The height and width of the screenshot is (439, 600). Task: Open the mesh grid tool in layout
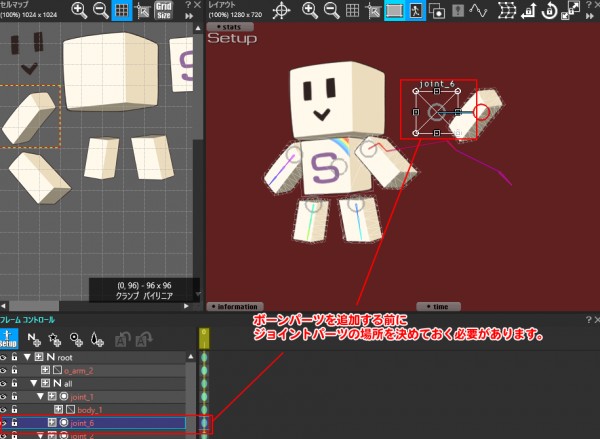pyautogui.click(x=507, y=11)
